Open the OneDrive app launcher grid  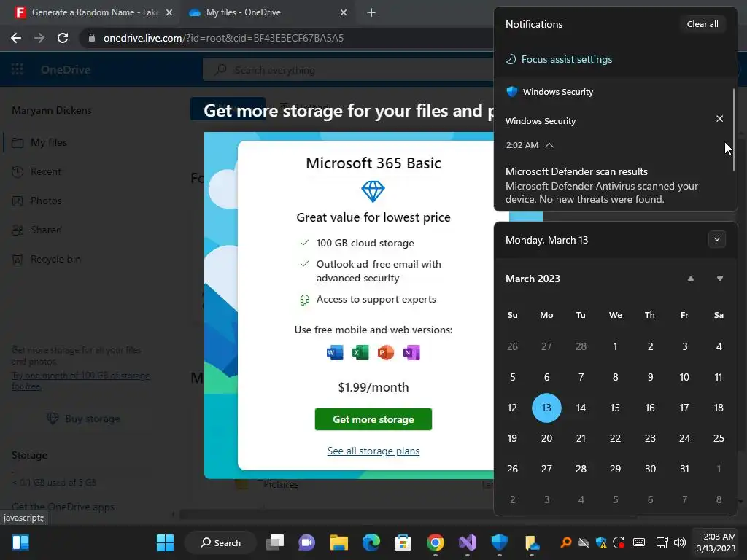pos(18,69)
